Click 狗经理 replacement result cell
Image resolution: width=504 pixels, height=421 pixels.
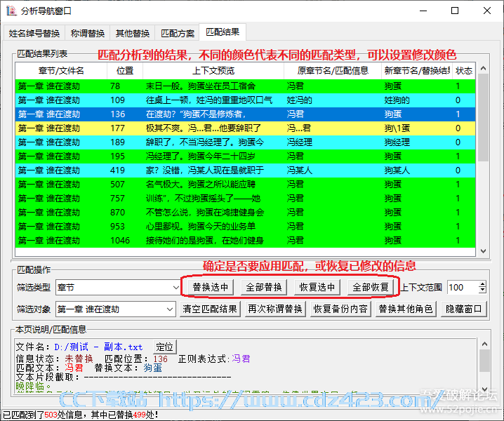coord(397,142)
